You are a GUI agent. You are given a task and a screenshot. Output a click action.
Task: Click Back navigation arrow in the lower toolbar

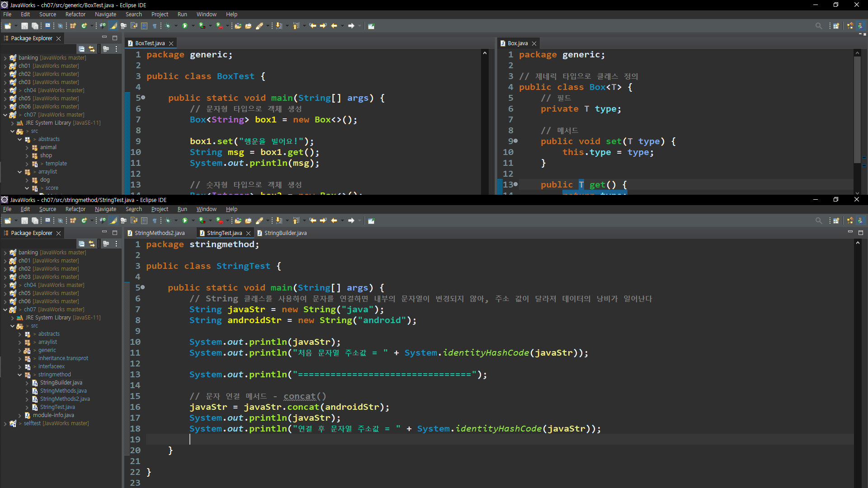[334, 221]
